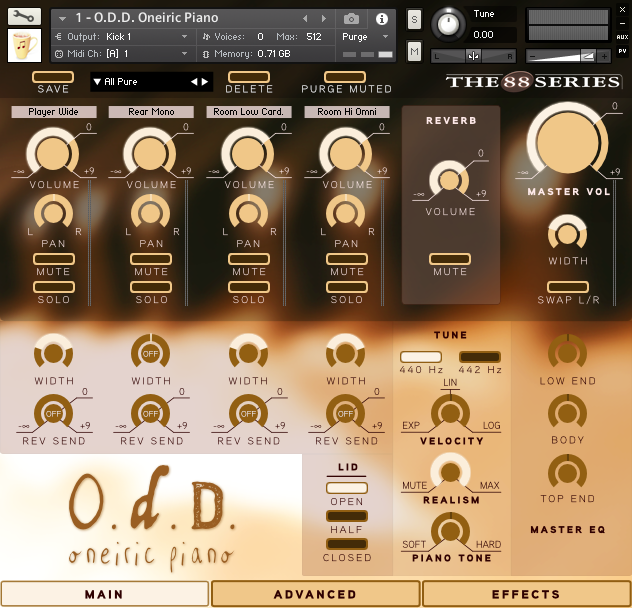Solo the Room Hi Omni microphone
Screen dimensions: 632x608
click(x=346, y=287)
